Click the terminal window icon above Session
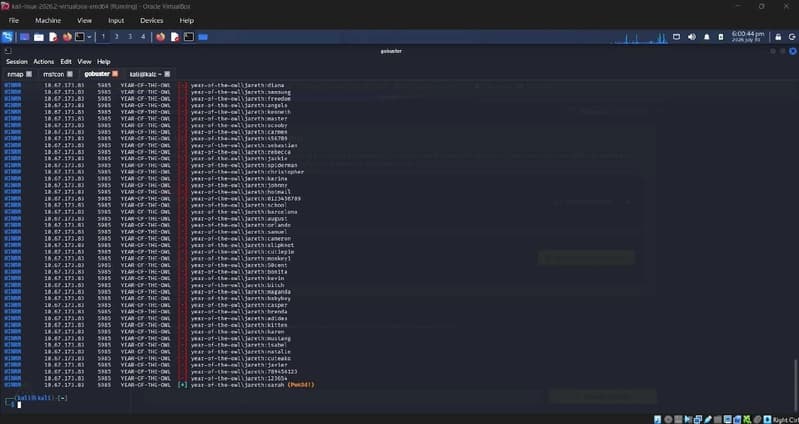Image resolution: width=799 pixels, height=424 pixels. click(8, 51)
